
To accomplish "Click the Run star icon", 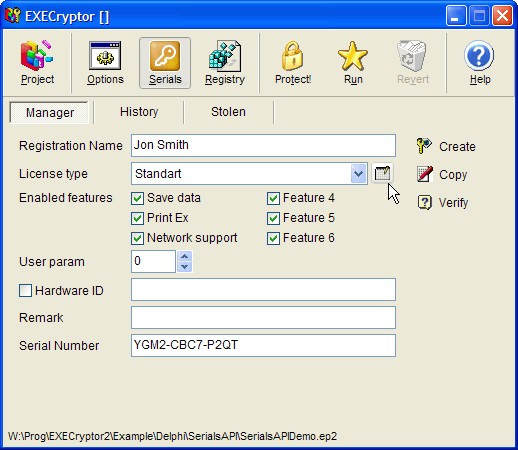I will click(353, 56).
